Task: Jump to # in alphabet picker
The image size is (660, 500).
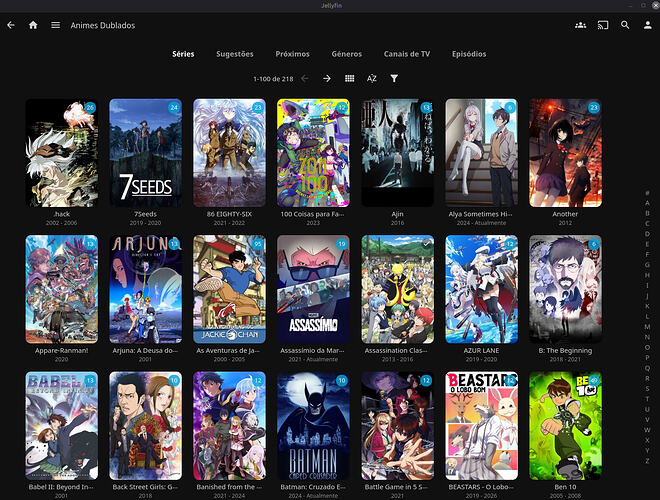Action: click(647, 193)
